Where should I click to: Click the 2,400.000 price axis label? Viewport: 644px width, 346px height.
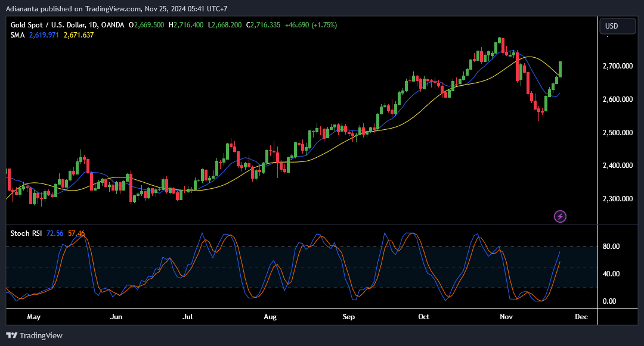[617, 166]
